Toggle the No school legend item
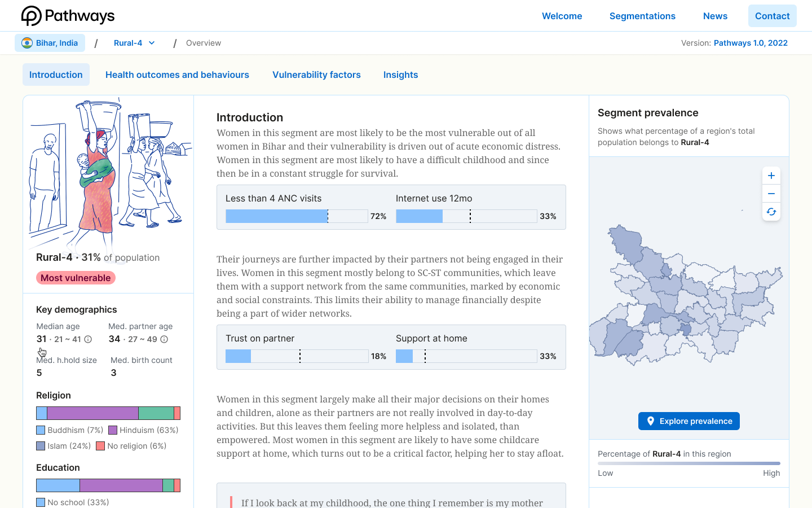 tap(41, 502)
